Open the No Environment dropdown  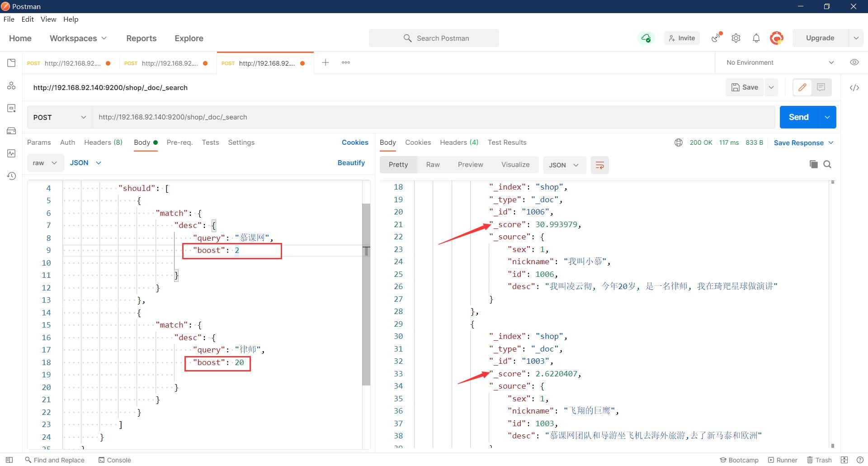pyautogui.click(x=780, y=62)
